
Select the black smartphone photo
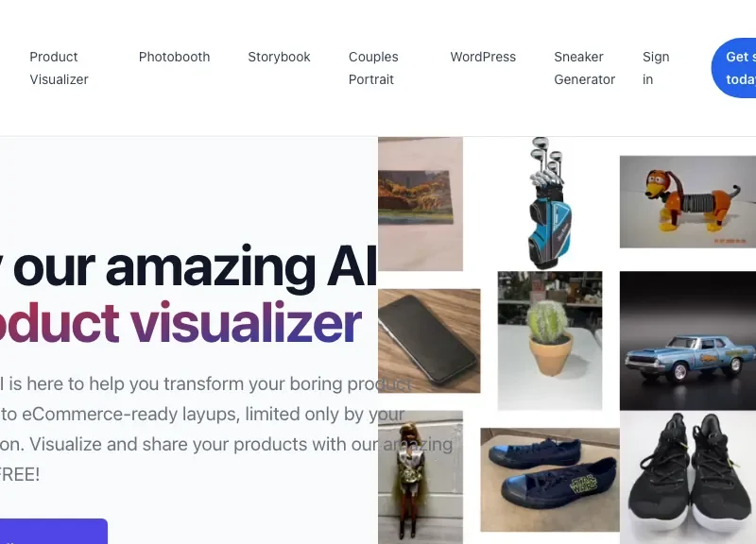(x=429, y=341)
